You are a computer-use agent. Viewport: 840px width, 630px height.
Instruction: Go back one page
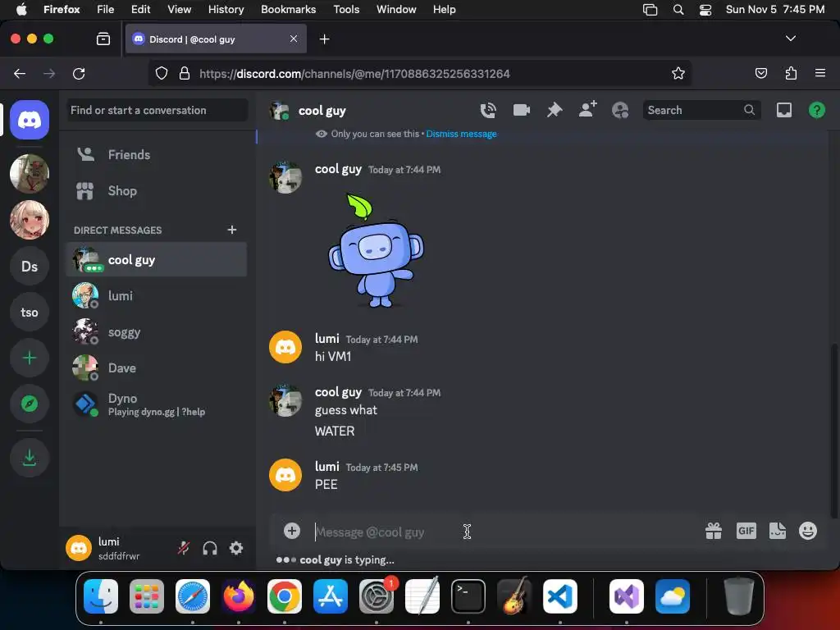coord(20,73)
